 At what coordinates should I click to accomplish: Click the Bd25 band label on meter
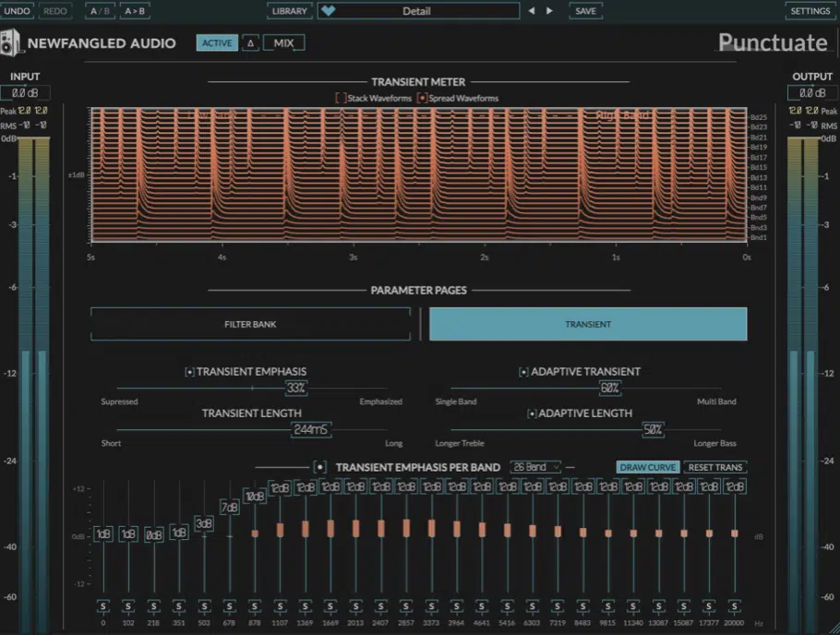[759, 117]
